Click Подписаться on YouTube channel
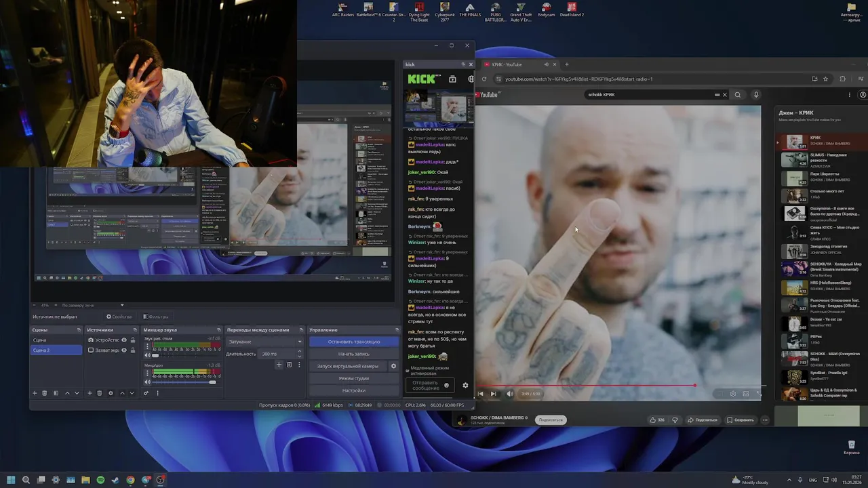The height and width of the screenshot is (488, 868). pos(551,420)
